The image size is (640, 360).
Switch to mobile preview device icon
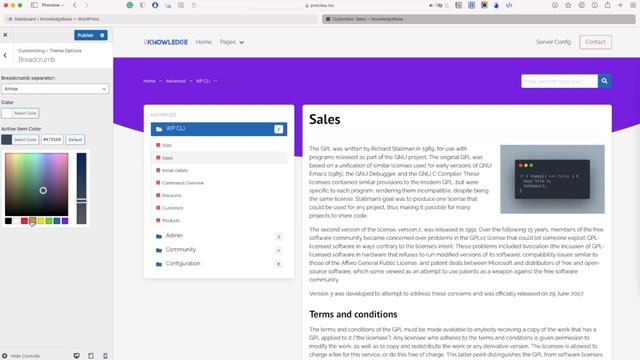(x=105, y=356)
